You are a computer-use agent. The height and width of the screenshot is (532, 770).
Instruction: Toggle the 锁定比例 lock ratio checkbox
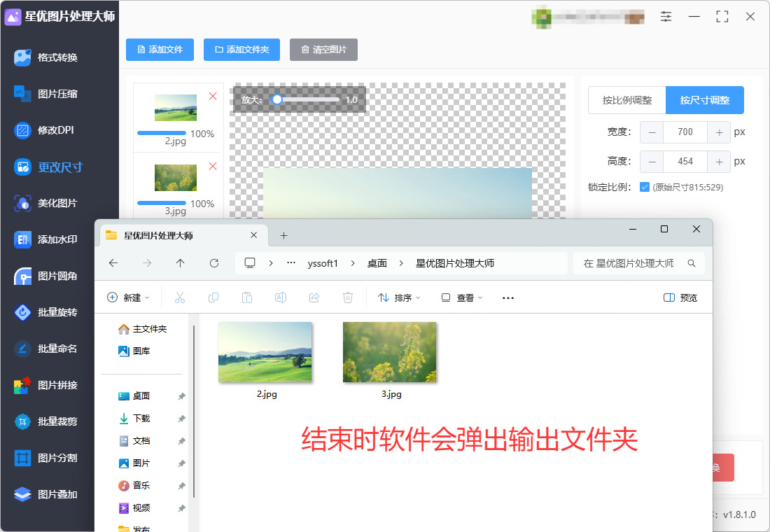pos(645,187)
